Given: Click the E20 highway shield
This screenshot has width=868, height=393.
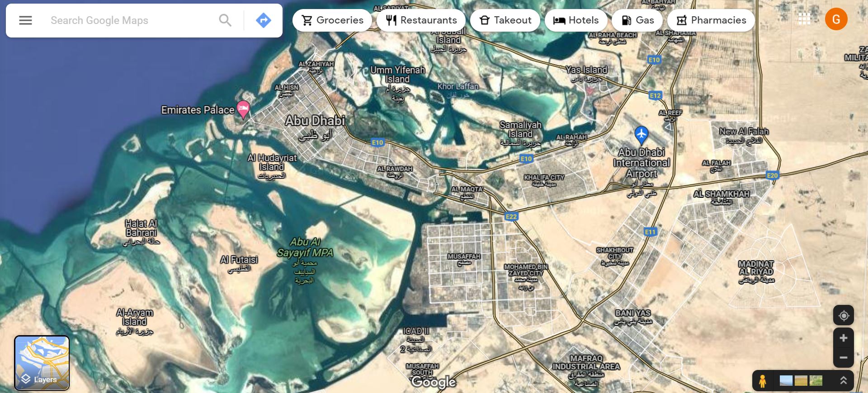Looking at the screenshot, I should [x=772, y=175].
